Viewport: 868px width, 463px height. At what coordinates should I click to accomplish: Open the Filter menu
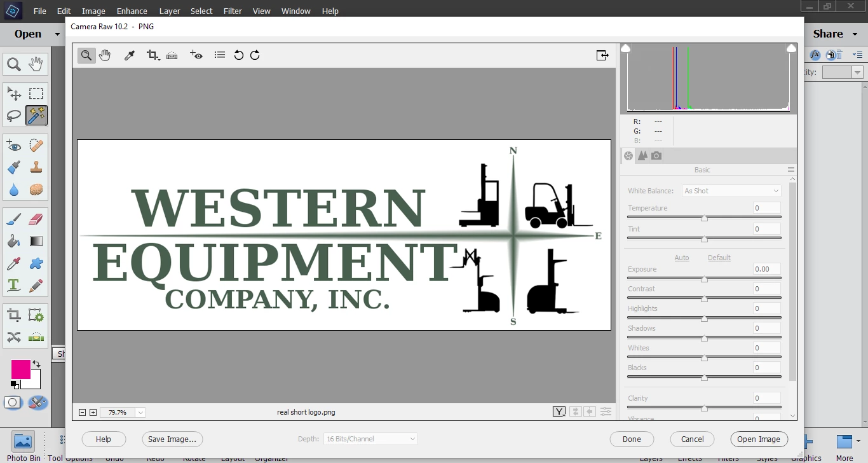pos(233,11)
